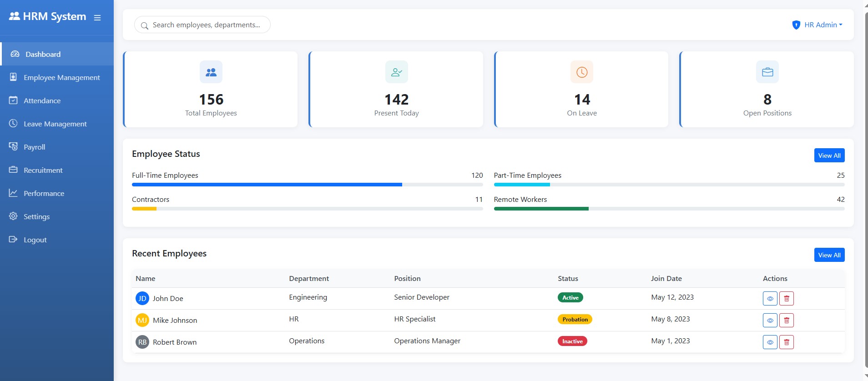Log out using the sidebar Logout item
Image resolution: width=868 pixels, height=381 pixels.
pyautogui.click(x=35, y=240)
